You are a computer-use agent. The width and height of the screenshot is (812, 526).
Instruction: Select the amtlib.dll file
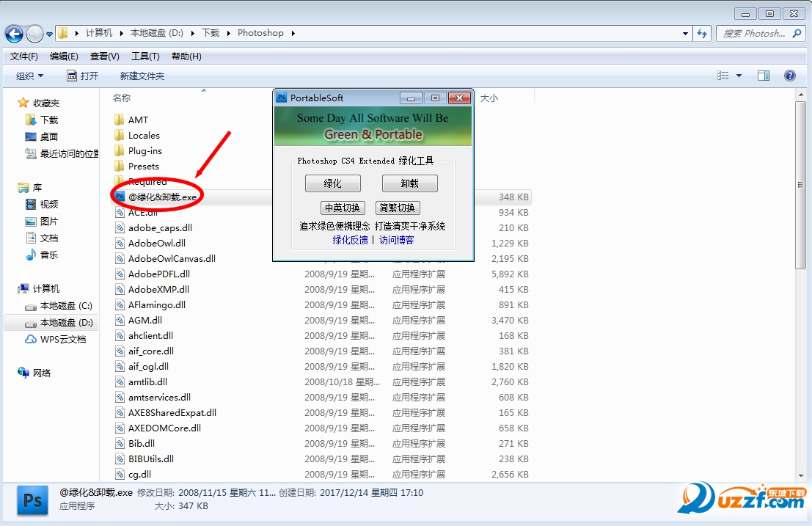142,382
